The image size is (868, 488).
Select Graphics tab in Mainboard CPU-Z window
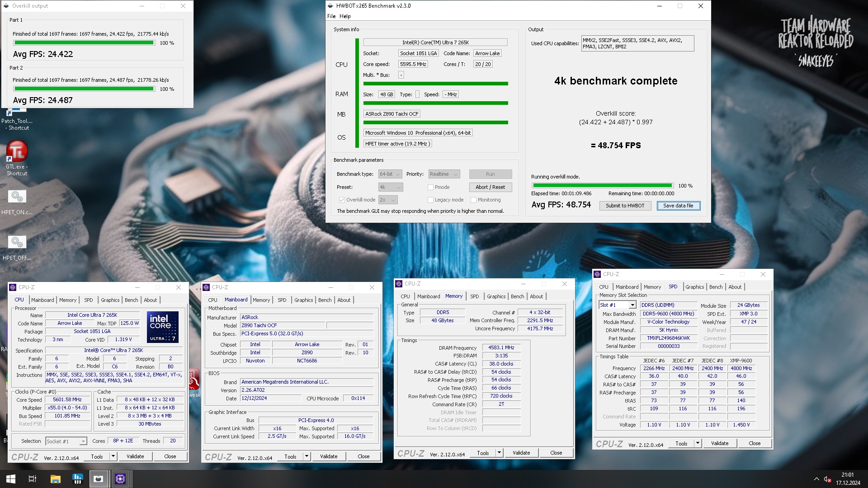coord(303,300)
